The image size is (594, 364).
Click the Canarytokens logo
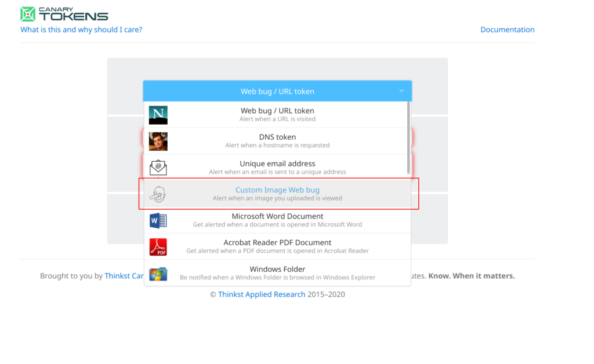click(x=64, y=14)
